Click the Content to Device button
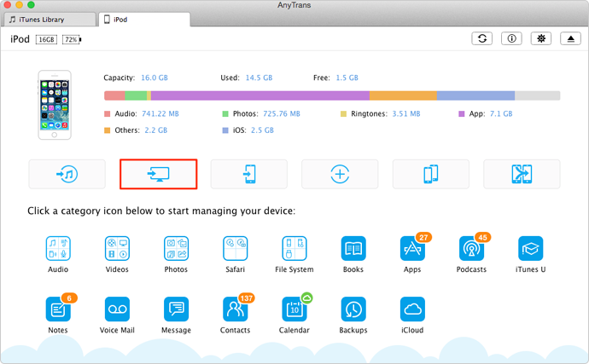The width and height of the screenshot is (589, 364). (x=249, y=174)
